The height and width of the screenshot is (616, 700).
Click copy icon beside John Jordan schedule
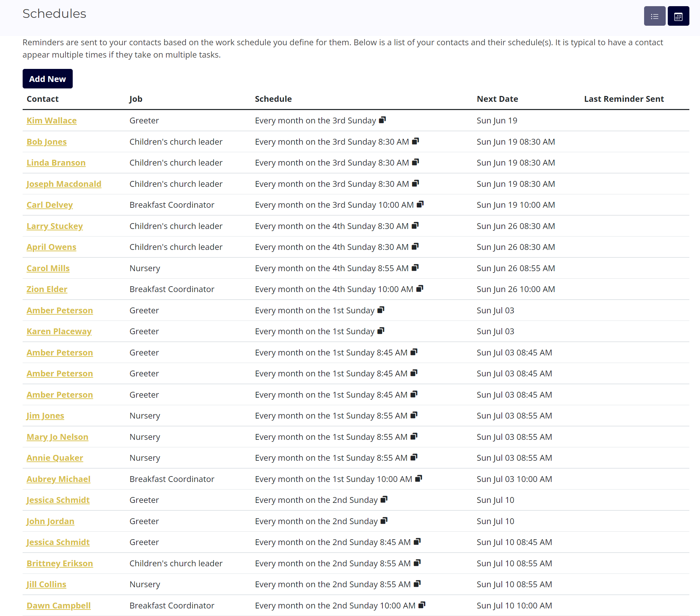[384, 521]
